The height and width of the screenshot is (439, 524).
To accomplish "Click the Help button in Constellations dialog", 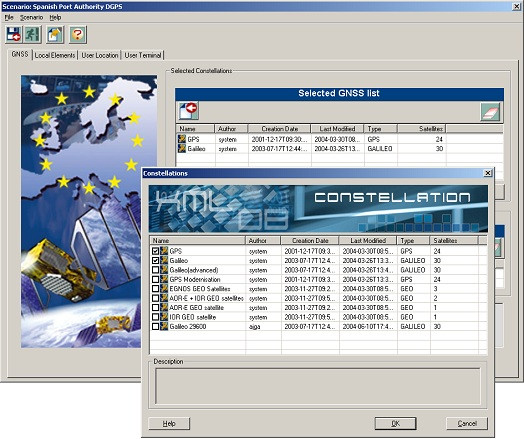I will 169,423.
